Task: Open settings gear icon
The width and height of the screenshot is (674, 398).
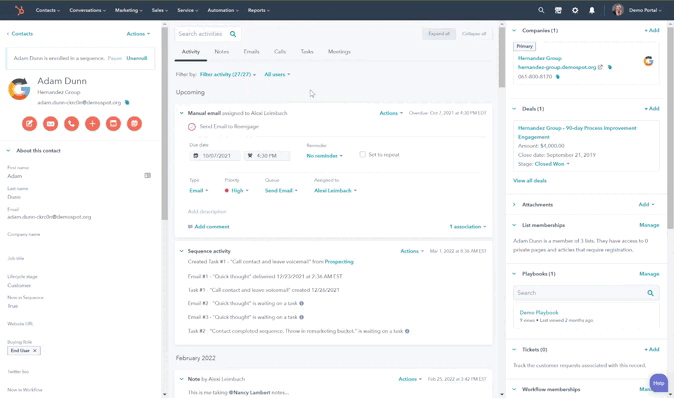Action: (x=575, y=10)
